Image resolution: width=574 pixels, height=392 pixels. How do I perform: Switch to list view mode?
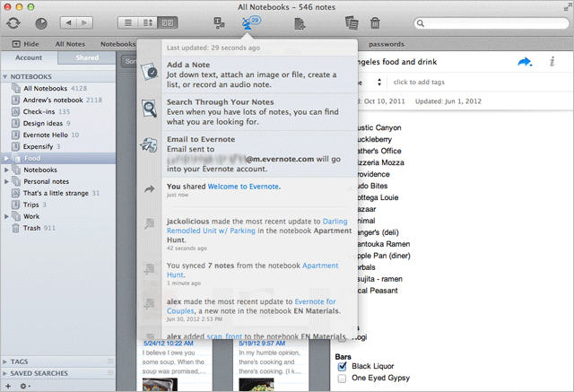pos(128,22)
